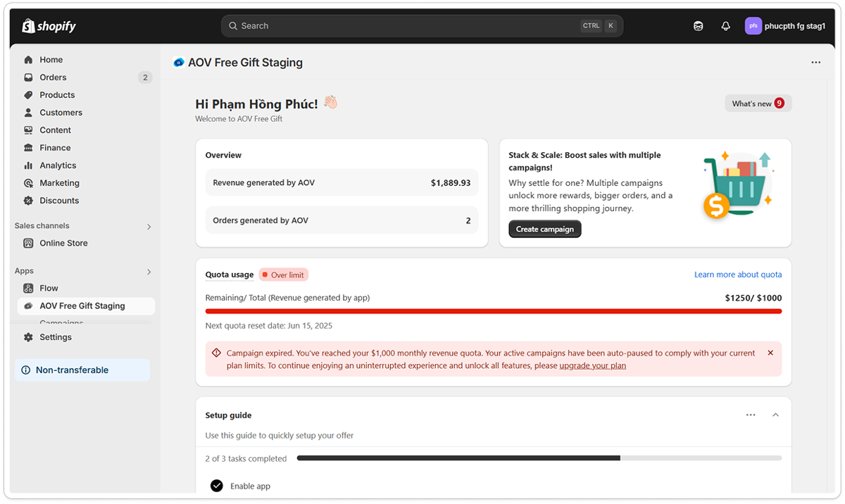Open the phucpth fg stag1 account menu

coord(785,26)
